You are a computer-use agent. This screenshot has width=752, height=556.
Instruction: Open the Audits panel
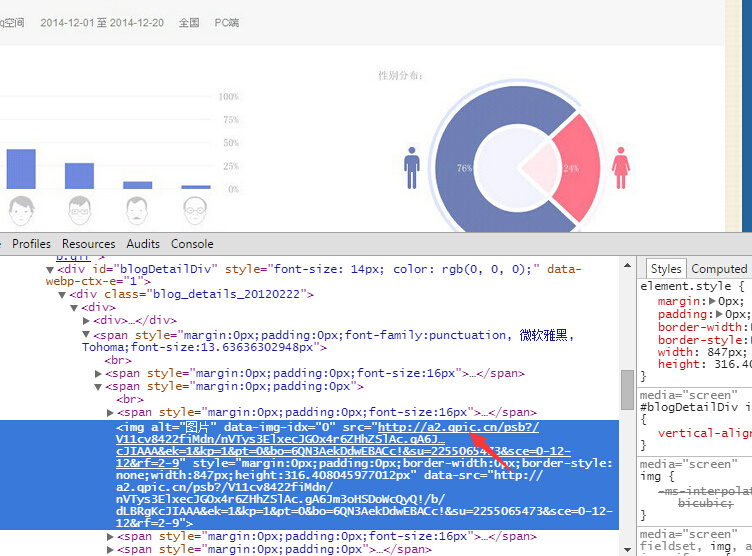coord(143,244)
